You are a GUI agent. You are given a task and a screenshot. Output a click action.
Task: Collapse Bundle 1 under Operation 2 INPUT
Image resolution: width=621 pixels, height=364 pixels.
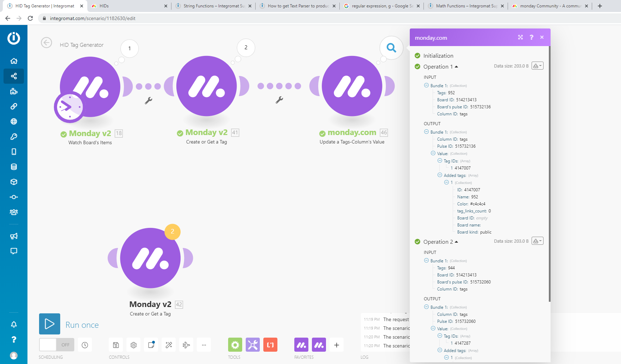(426, 261)
